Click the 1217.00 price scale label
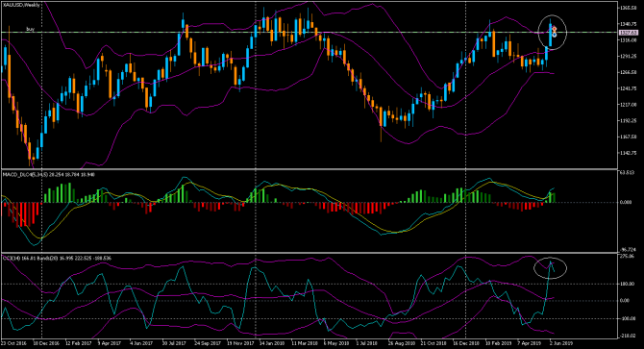This screenshot has width=644, height=349. 629,104
